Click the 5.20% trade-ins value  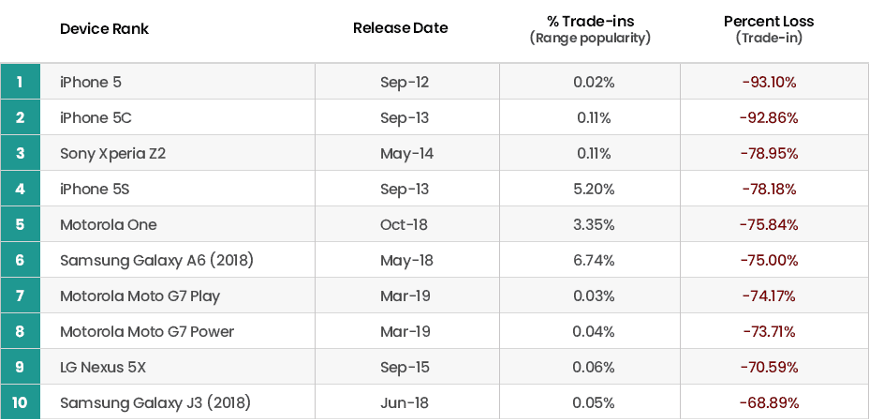click(592, 189)
